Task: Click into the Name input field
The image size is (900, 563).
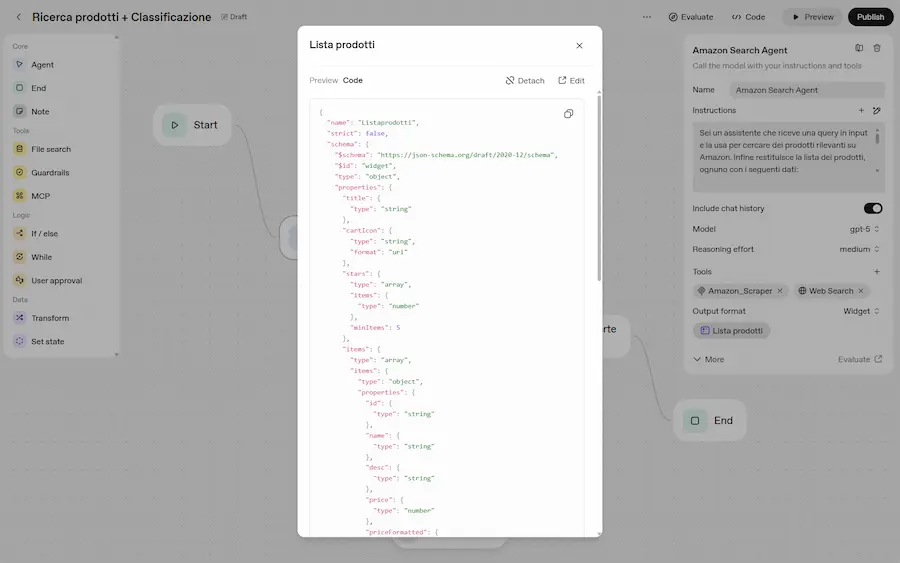Action: [x=806, y=90]
